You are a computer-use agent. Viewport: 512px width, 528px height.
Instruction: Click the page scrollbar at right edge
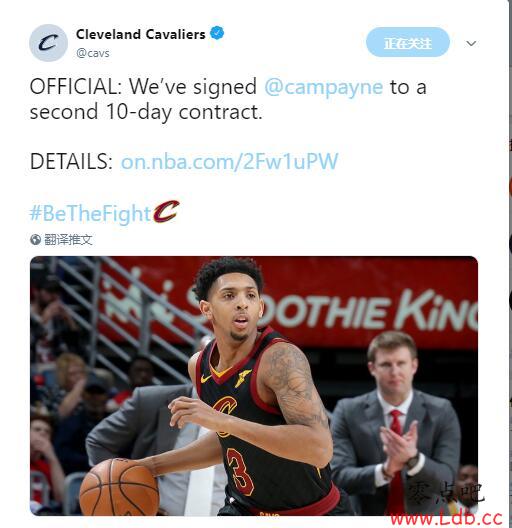(510, 263)
